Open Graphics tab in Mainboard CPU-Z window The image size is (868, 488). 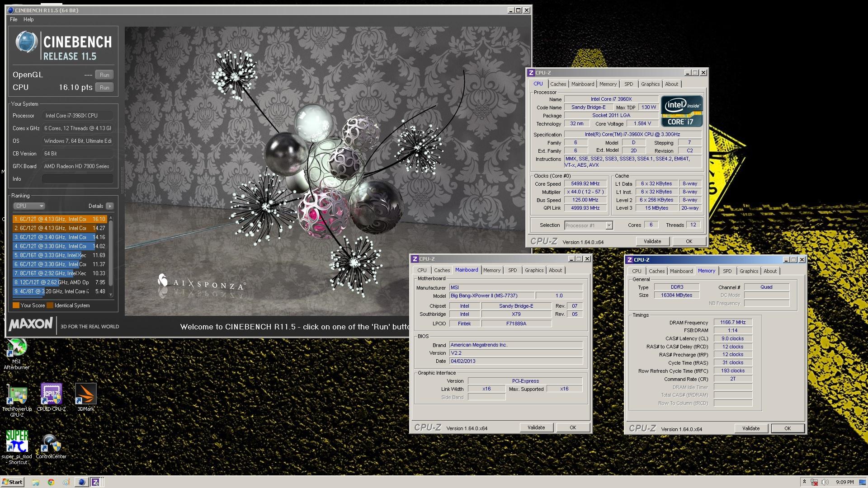pos(534,270)
